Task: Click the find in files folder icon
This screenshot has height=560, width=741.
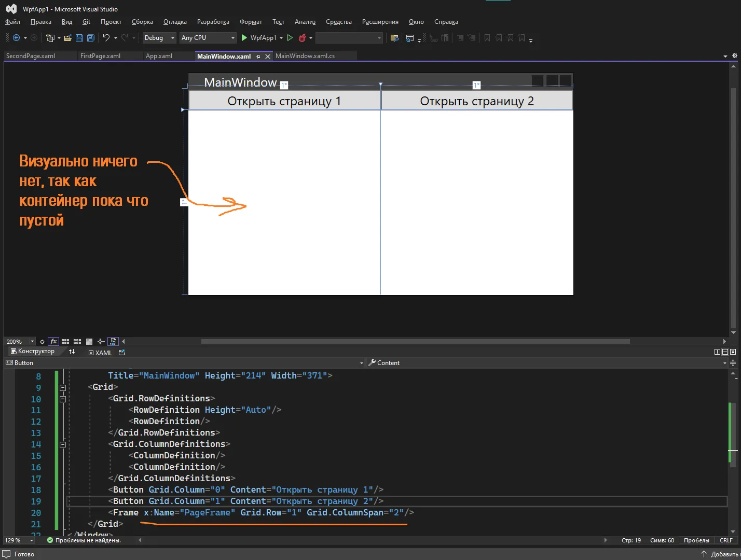Action: [x=394, y=38]
